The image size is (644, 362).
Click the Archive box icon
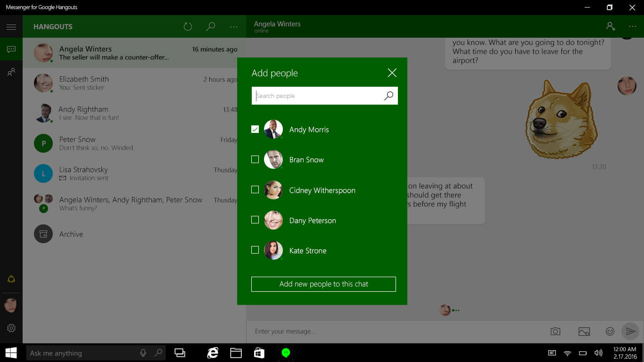pos(43,234)
